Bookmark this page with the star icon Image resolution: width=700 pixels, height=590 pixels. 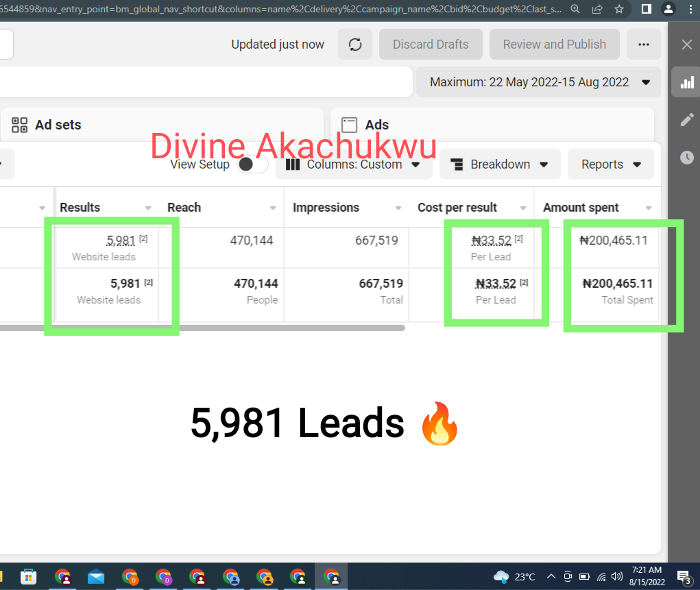coord(619,9)
